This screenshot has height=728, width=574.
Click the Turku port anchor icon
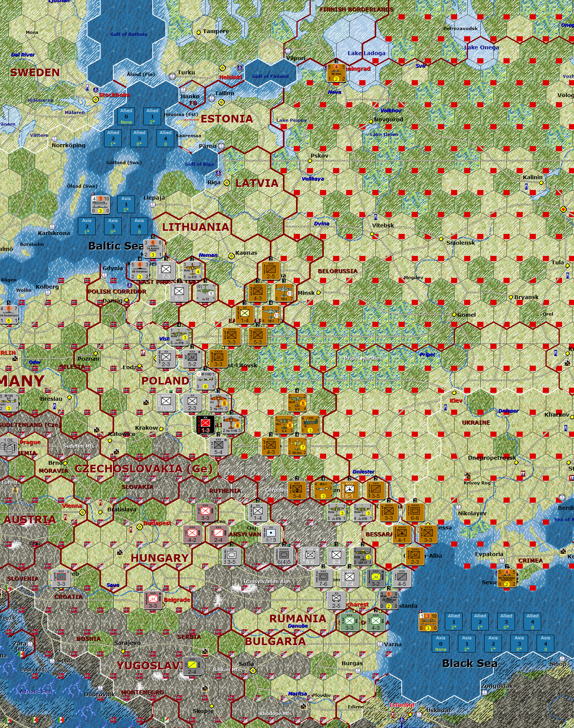172,77
